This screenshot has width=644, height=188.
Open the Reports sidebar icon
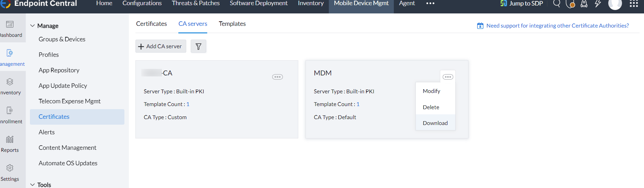10,139
